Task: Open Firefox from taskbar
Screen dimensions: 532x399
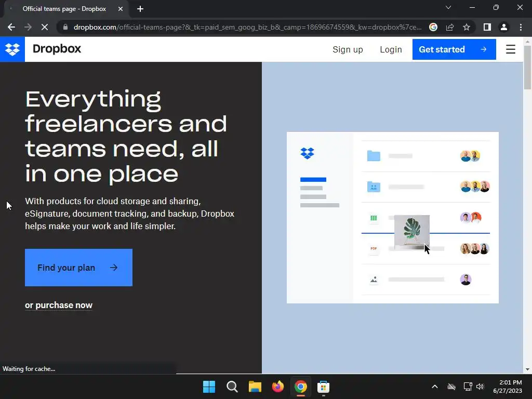Action: [x=278, y=387]
